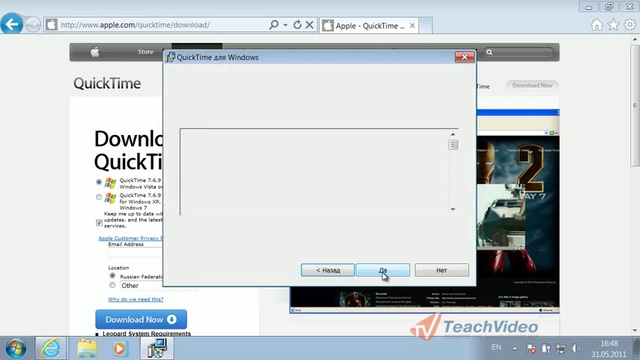Select QuickTime 7.6.9 for Windows XP radio
Viewport: 640px width, 360px height.
(99, 197)
